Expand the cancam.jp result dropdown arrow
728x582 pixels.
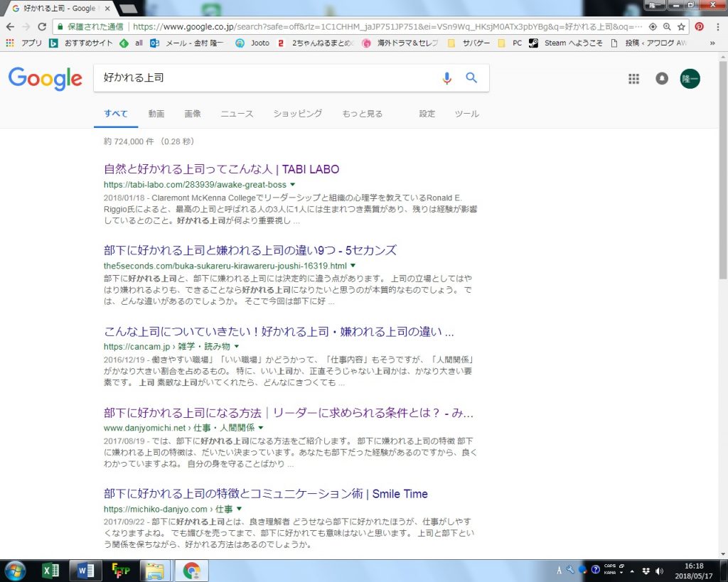[236, 346]
